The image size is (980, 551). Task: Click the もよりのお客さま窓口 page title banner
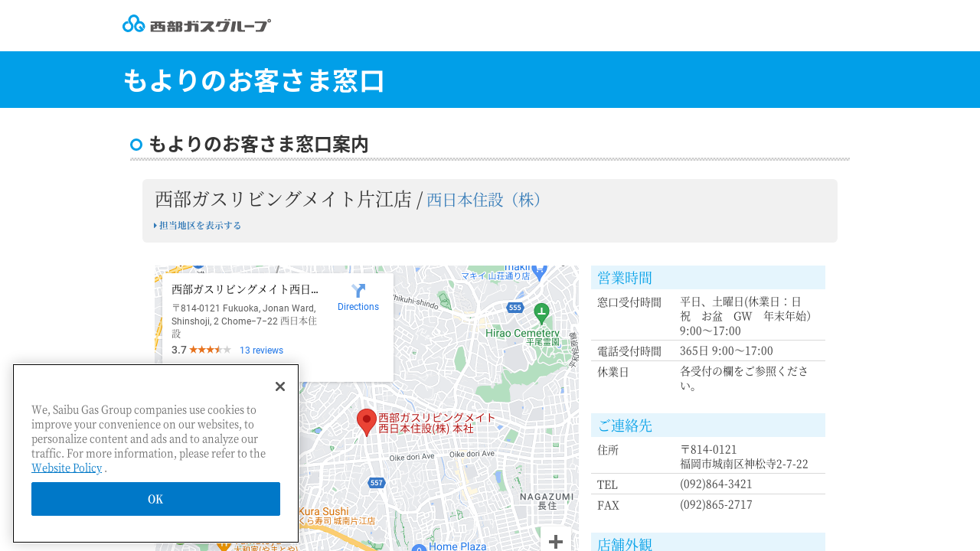(253, 80)
